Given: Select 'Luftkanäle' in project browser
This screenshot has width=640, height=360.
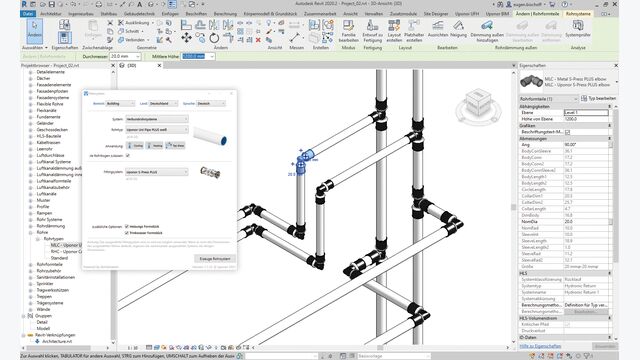Looking at the screenshot, I should [x=47, y=194].
